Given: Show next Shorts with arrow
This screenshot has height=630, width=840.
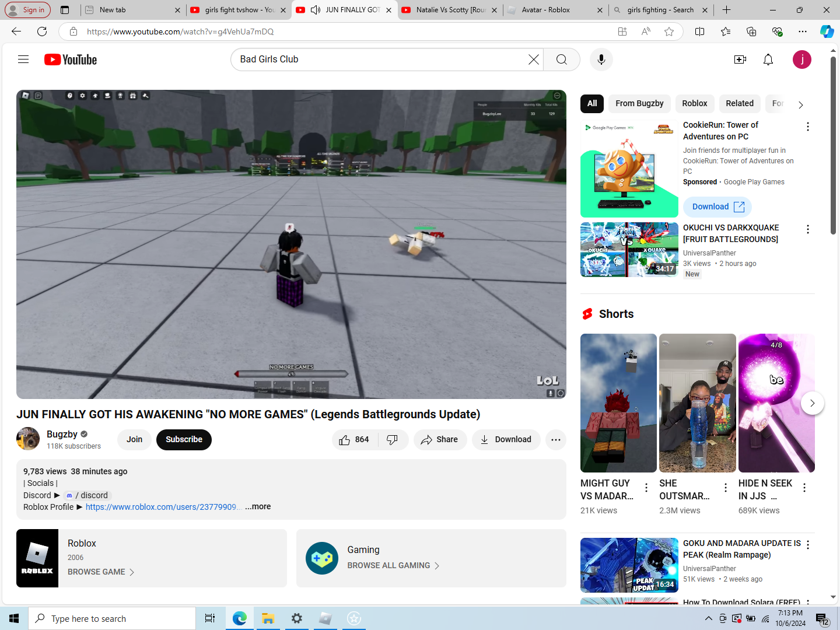Looking at the screenshot, I should [x=812, y=403].
